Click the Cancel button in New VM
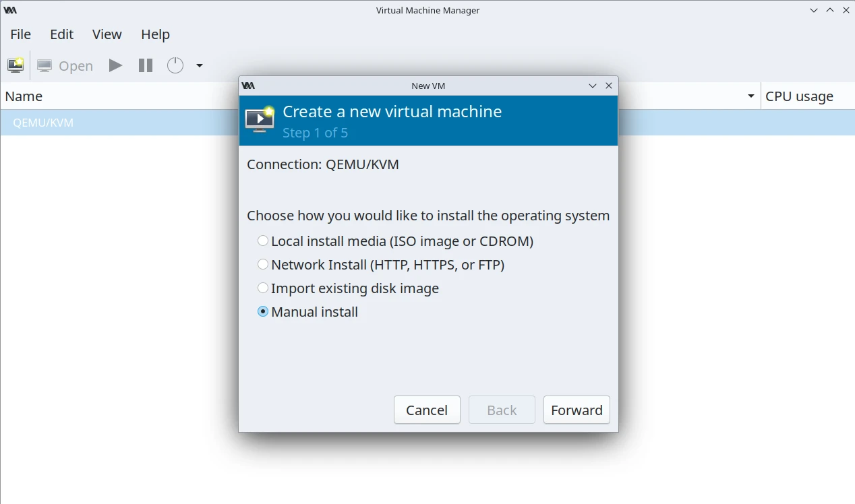This screenshot has height=504, width=855. click(x=427, y=410)
